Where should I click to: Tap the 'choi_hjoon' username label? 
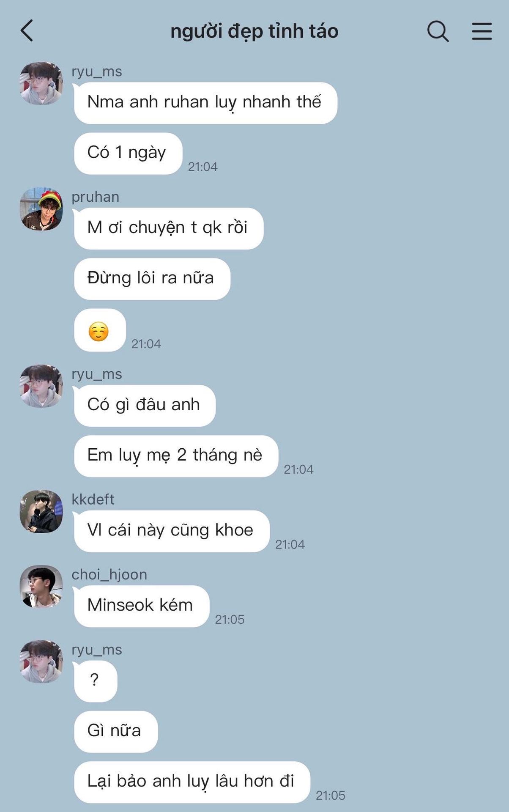click(109, 575)
